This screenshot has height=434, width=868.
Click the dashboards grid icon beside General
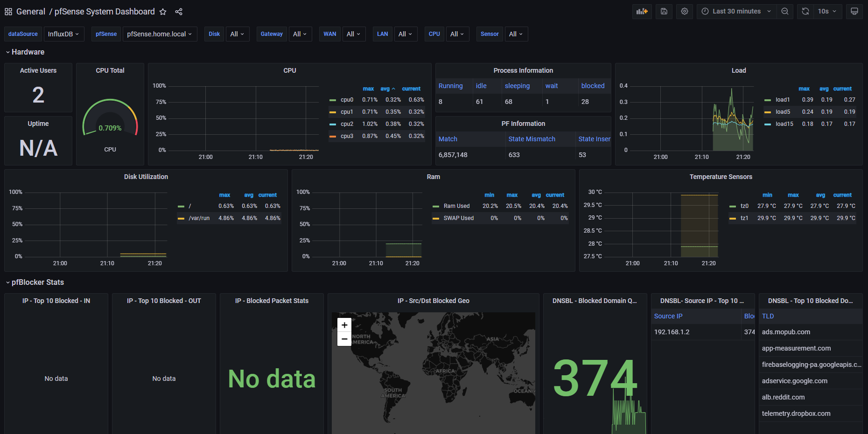(8, 12)
